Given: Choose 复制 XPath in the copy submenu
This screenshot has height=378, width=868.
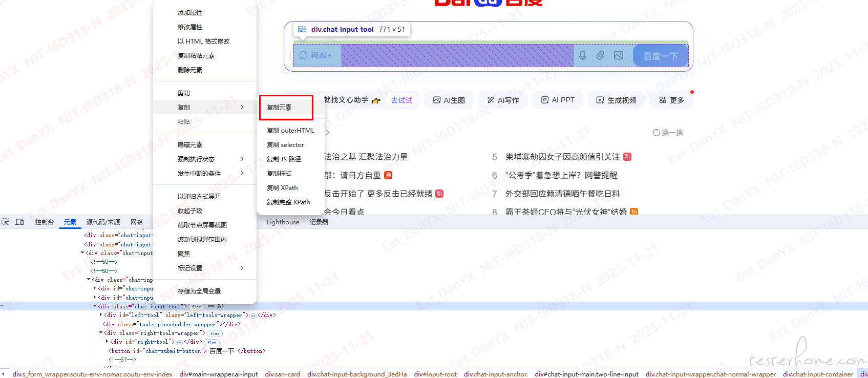Looking at the screenshot, I should click(282, 188).
